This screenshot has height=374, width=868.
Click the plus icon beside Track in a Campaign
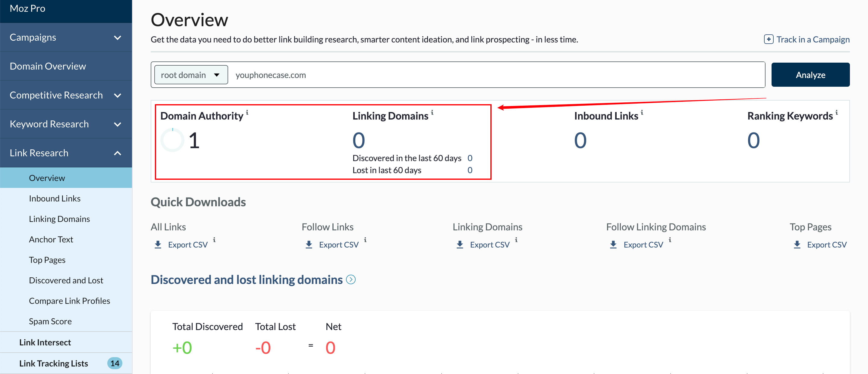(x=769, y=39)
